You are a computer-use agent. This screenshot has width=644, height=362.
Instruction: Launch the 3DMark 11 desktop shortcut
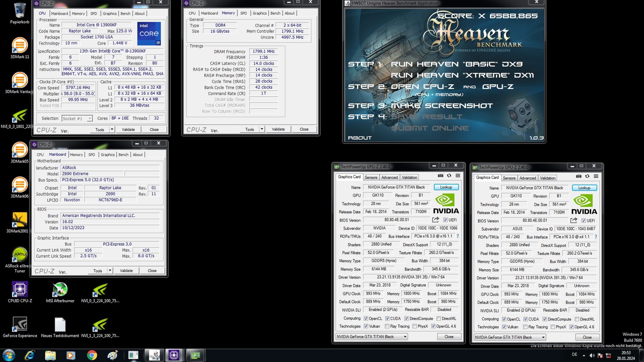(20, 48)
